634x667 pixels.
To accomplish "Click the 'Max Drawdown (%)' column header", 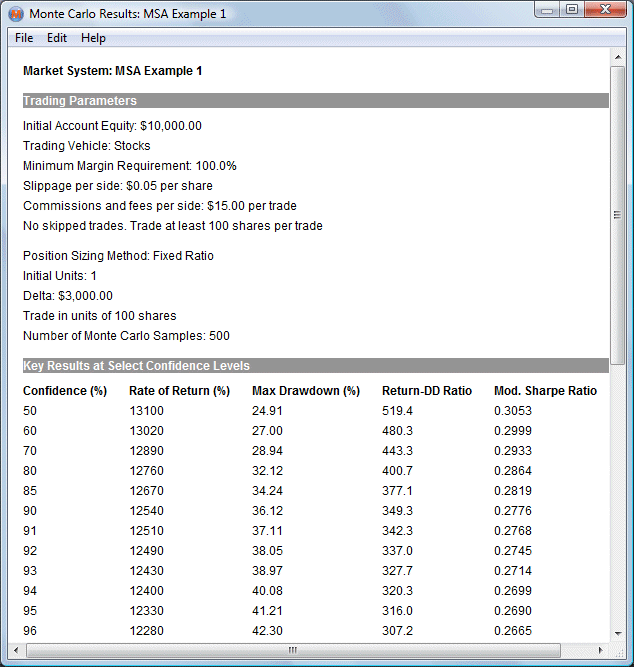I will pyautogui.click(x=306, y=391).
